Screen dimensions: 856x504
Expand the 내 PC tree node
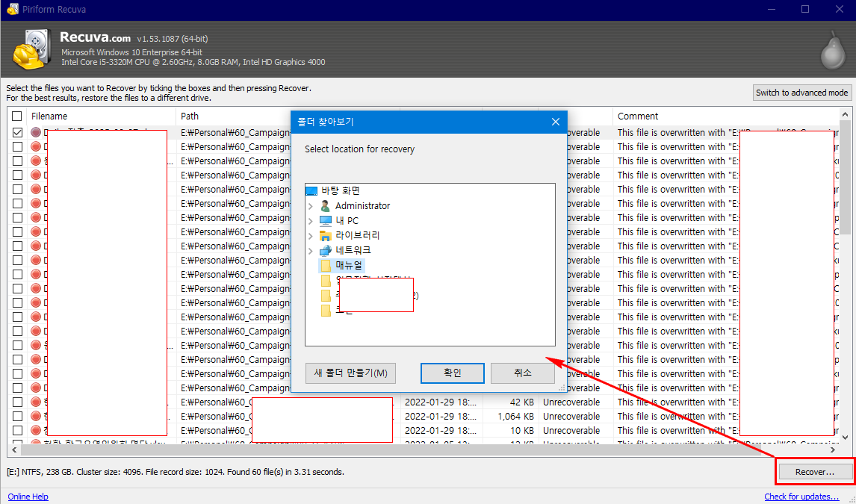(311, 221)
